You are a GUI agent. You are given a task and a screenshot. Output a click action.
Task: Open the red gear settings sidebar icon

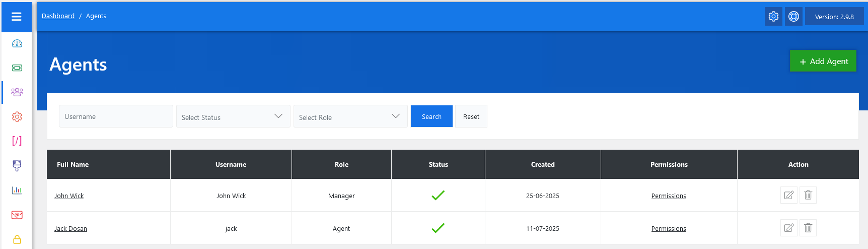pos(17,116)
